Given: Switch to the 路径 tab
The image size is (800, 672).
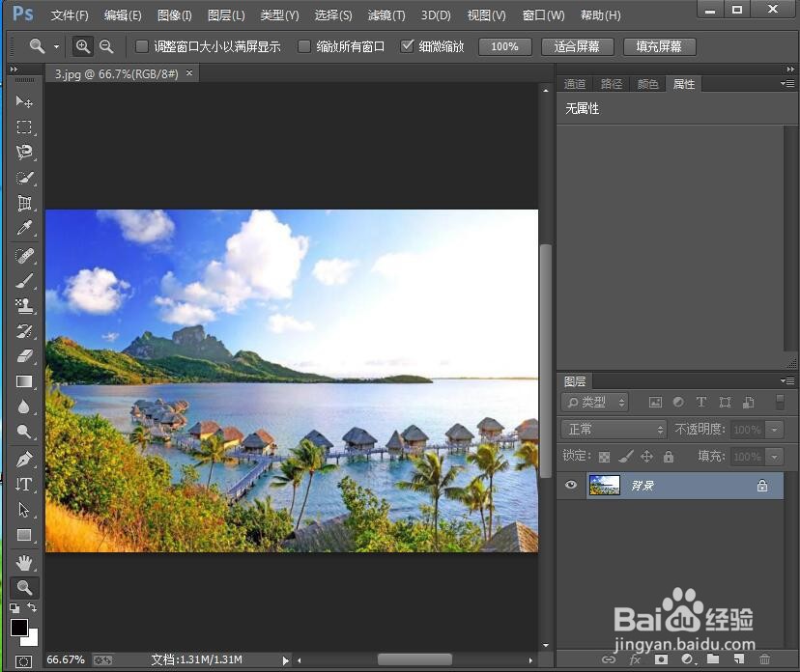Looking at the screenshot, I should [x=612, y=84].
